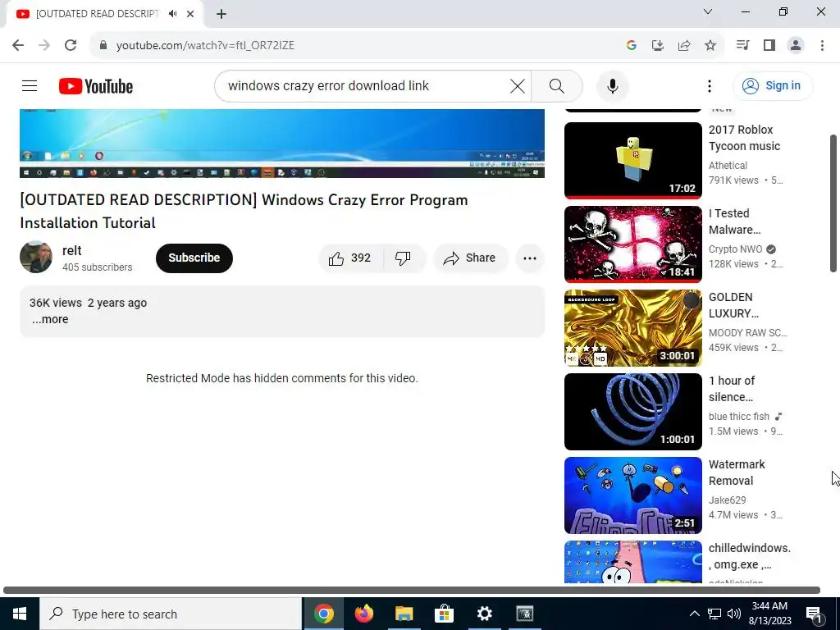
Task: Open relt channel avatar
Action: (36, 257)
